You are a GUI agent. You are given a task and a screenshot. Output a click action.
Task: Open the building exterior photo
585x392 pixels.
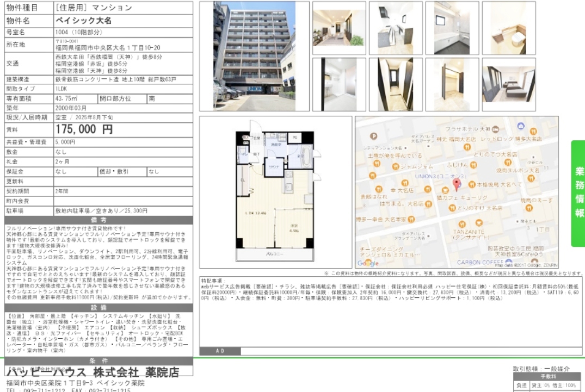click(x=255, y=56)
